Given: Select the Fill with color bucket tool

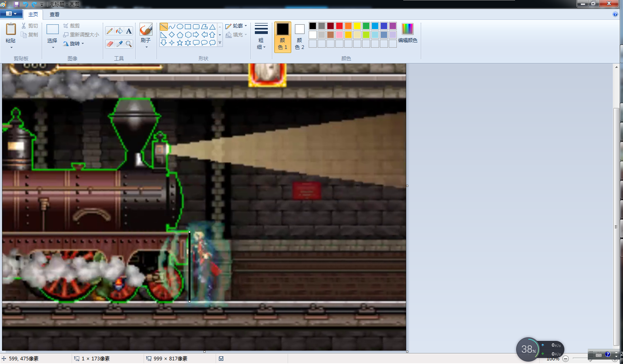Looking at the screenshot, I should point(119,31).
